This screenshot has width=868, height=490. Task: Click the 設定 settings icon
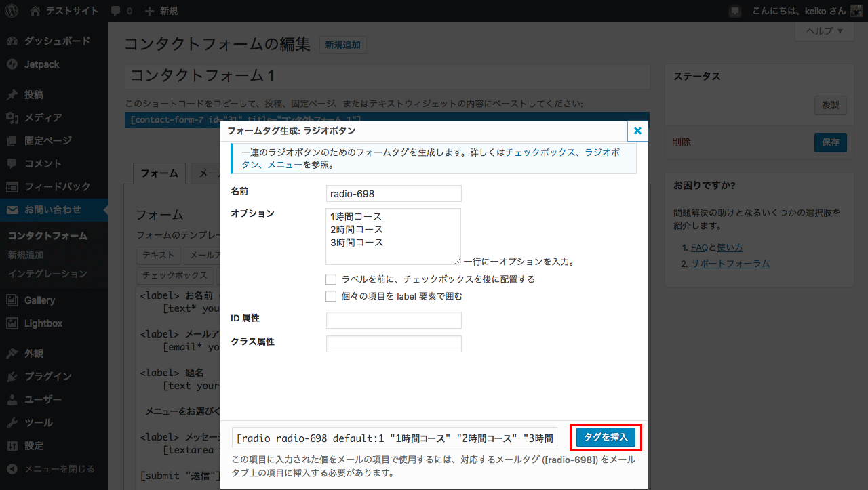[x=12, y=445]
